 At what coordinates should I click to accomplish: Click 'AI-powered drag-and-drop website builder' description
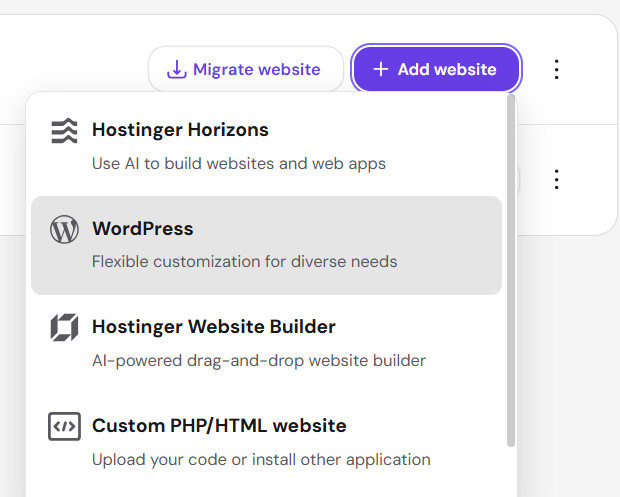(259, 361)
